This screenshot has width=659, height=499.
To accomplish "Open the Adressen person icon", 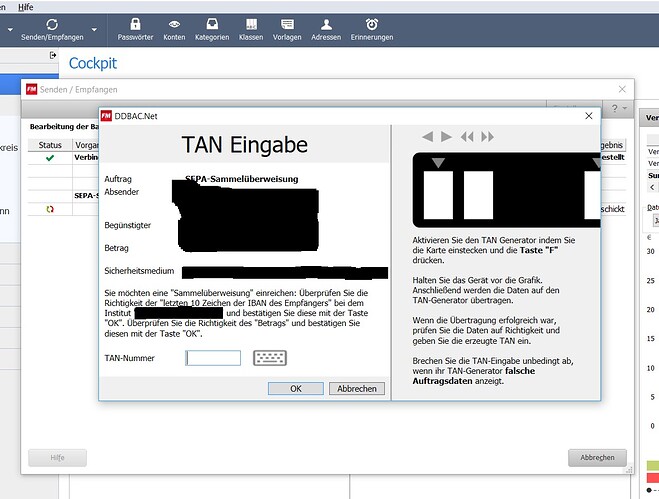I will (326, 24).
